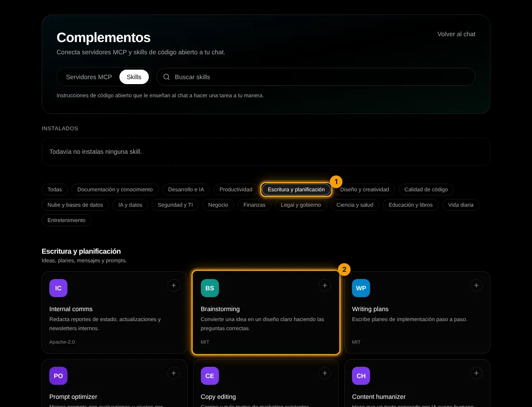Screen dimensions: 532x407
Task: Add the Internal comms skill
Action: pos(173,285)
